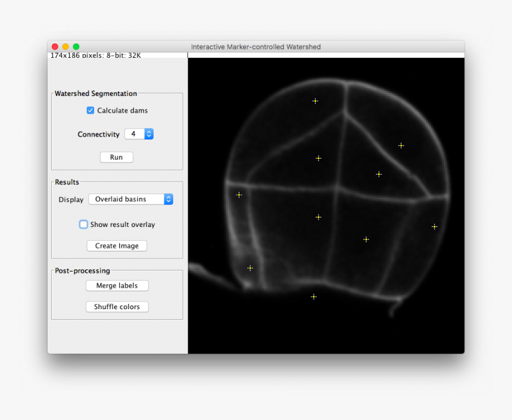512x420 pixels.
Task: Expand the Display dropdown showing Overlaid basins
Action: pyautogui.click(x=130, y=199)
